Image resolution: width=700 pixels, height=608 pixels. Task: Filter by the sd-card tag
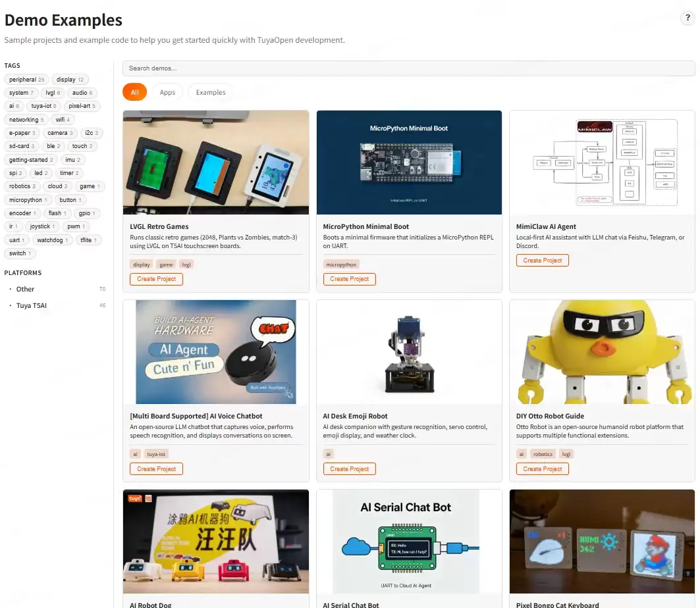(x=22, y=146)
